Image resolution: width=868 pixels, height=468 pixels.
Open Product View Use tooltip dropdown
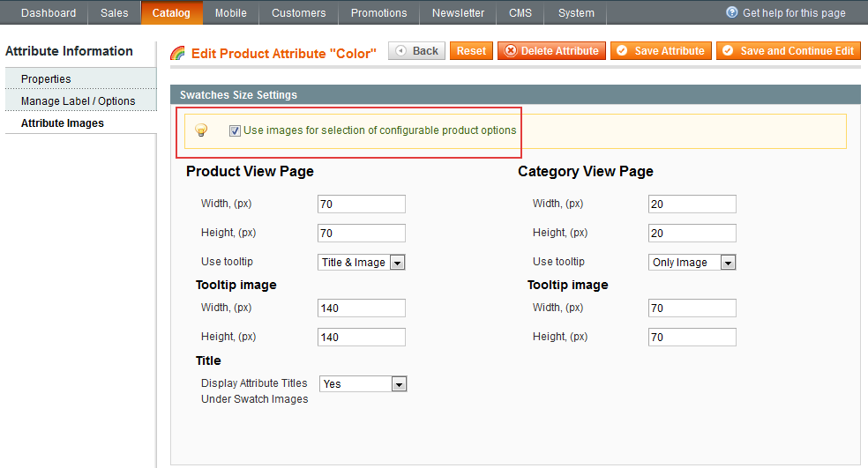361,263
